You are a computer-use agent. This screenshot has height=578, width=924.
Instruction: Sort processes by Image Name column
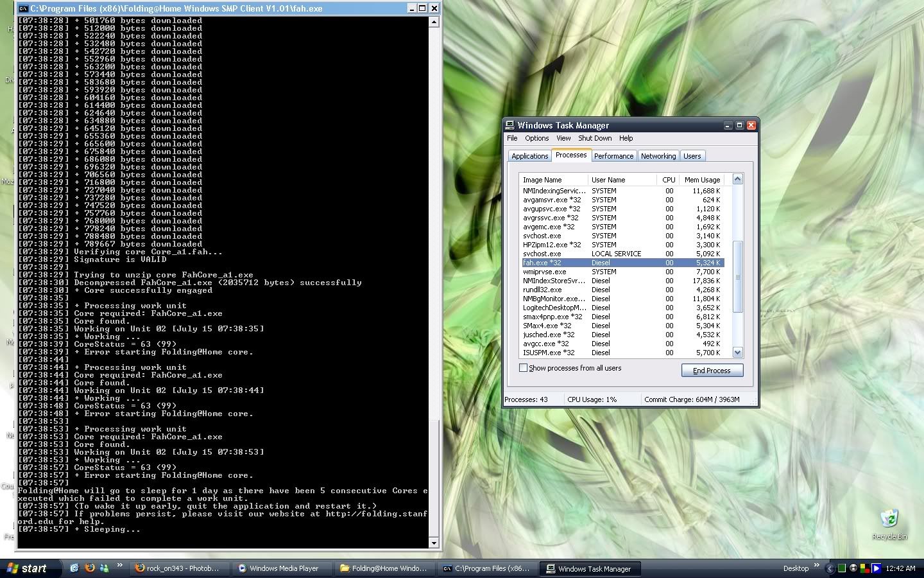(554, 180)
